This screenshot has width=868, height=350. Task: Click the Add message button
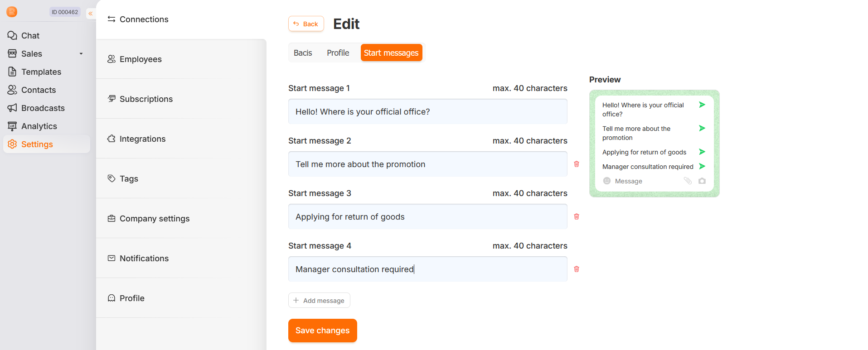click(319, 300)
